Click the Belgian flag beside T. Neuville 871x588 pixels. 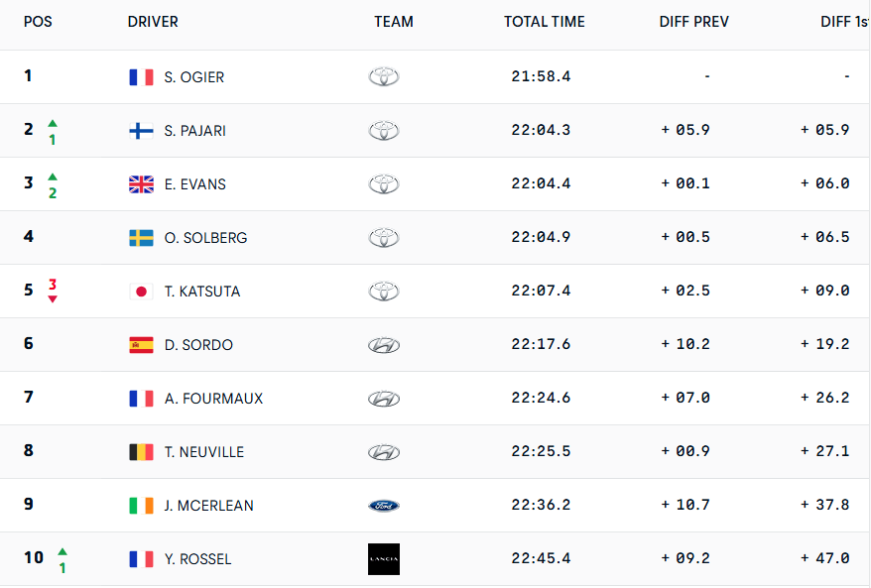point(141,452)
